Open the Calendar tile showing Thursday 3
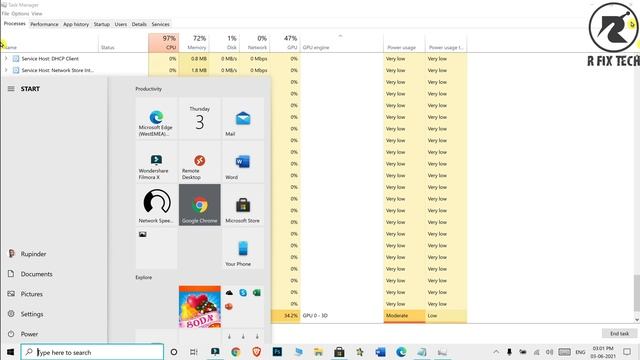 [x=200, y=118]
